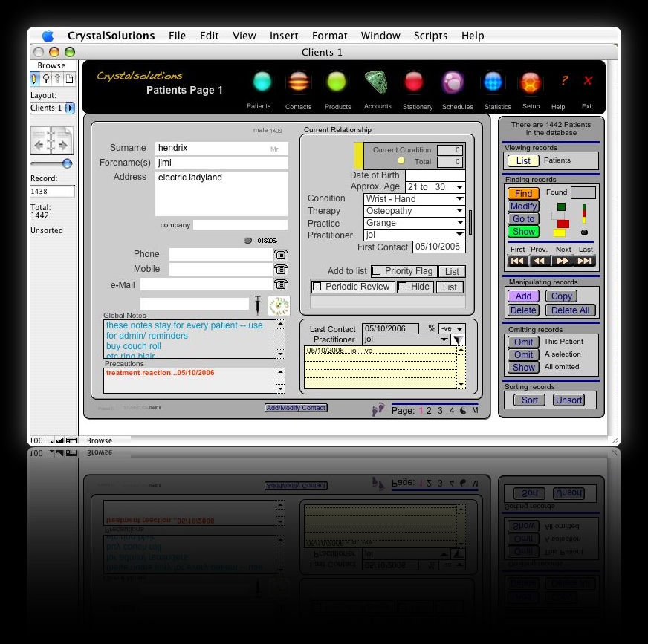Click the Sort button
Viewport: 648px width, 644px height.
(529, 400)
